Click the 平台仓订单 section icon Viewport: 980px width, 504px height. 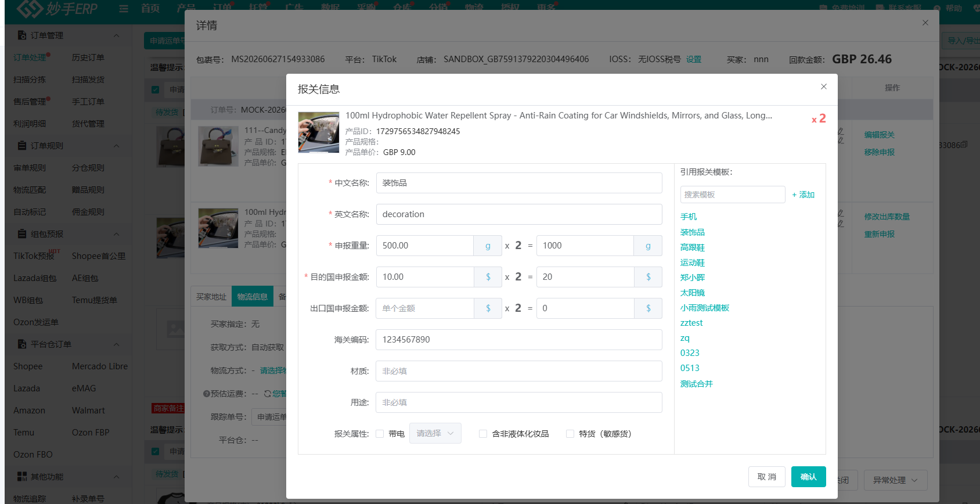pos(22,344)
